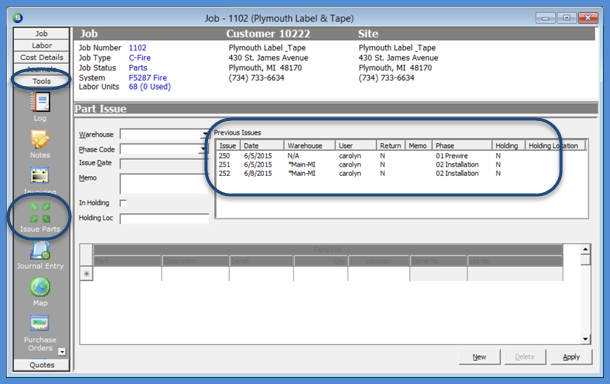Click the Apply button
Image resolution: width=610 pixels, height=384 pixels.
(x=571, y=357)
